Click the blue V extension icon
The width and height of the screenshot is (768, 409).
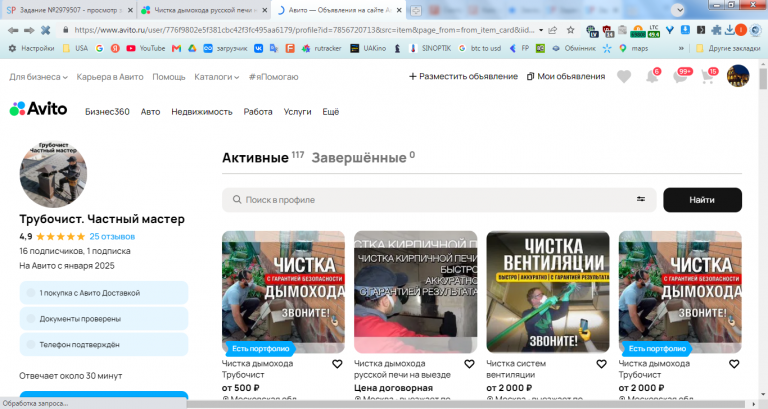[670, 30]
